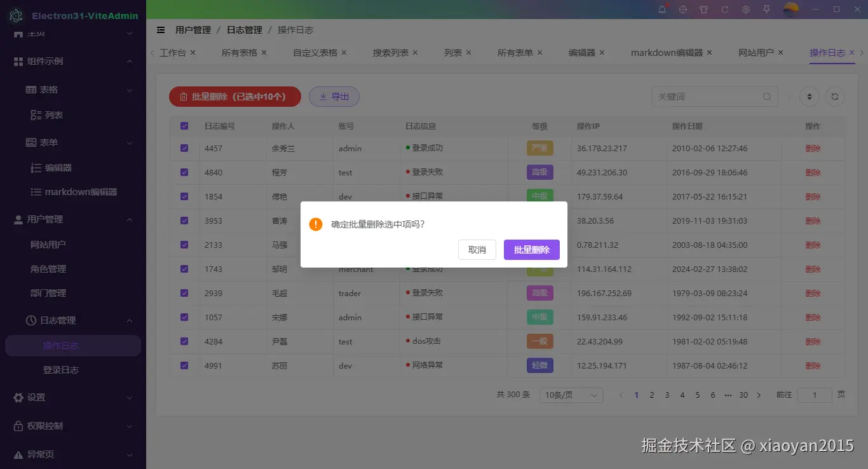868x469 pixels.
Task: Open 部门管理 in the sidebar
Action: point(48,293)
